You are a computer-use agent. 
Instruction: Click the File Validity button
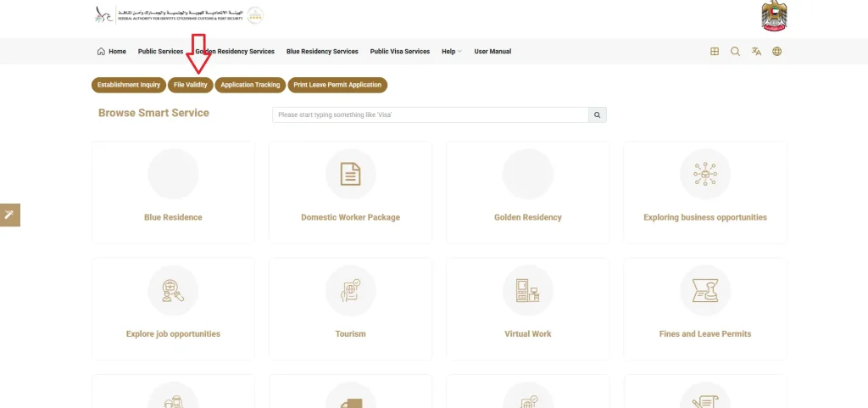tap(191, 86)
